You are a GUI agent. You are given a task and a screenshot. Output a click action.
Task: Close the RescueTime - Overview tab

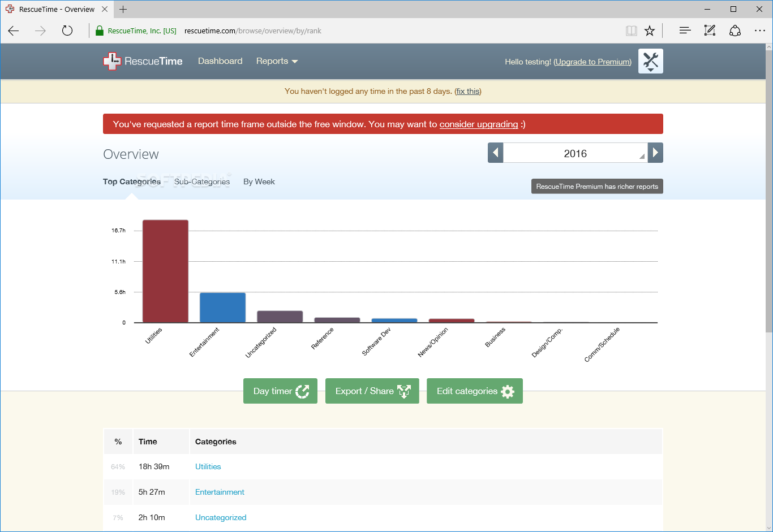(105, 9)
